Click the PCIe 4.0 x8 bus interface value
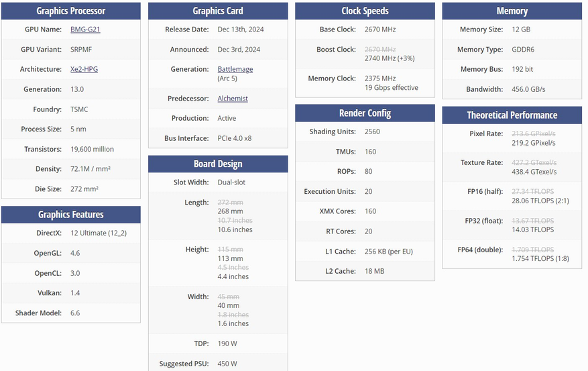This screenshot has height=371, width=588. tap(235, 138)
